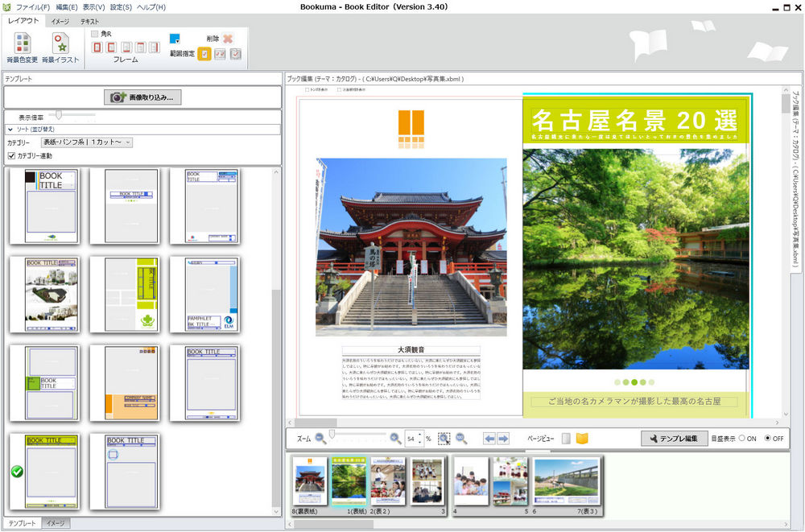Screen dimensions: 805x532
Task: Open the blue frame color dropdown
Action: [175, 38]
